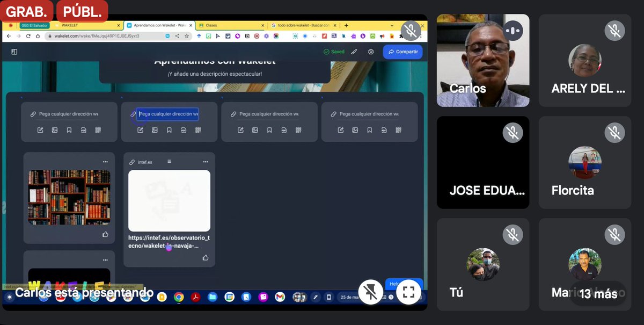
Task: Open the apps grid icon in fourth card
Action: 399,130
